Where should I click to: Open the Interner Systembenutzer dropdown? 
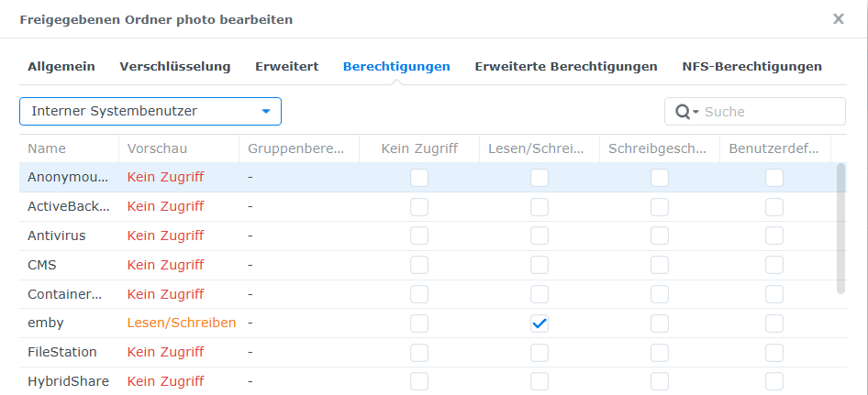(150, 112)
